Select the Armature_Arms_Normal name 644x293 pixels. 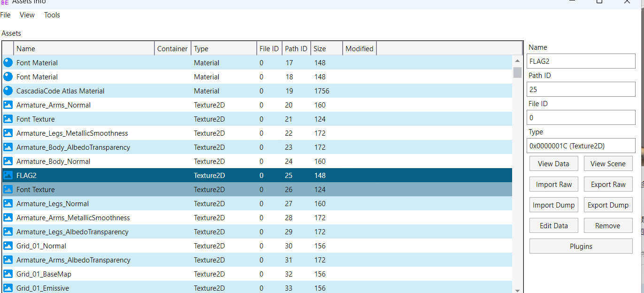coord(54,105)
